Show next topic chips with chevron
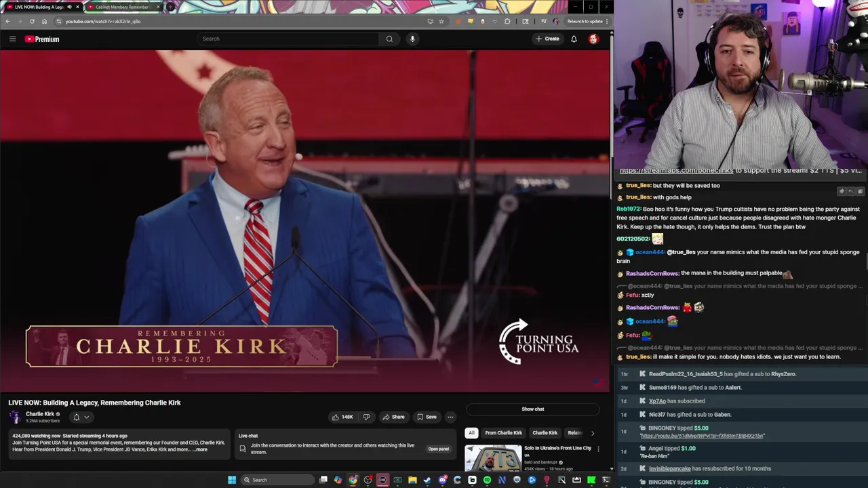The image size is (868, 488). click(592, 432)
